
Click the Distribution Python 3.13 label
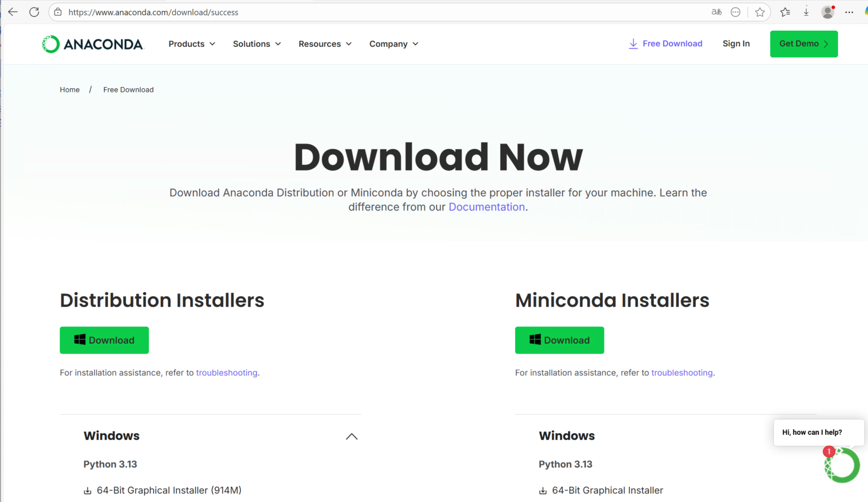coord(110,464)
